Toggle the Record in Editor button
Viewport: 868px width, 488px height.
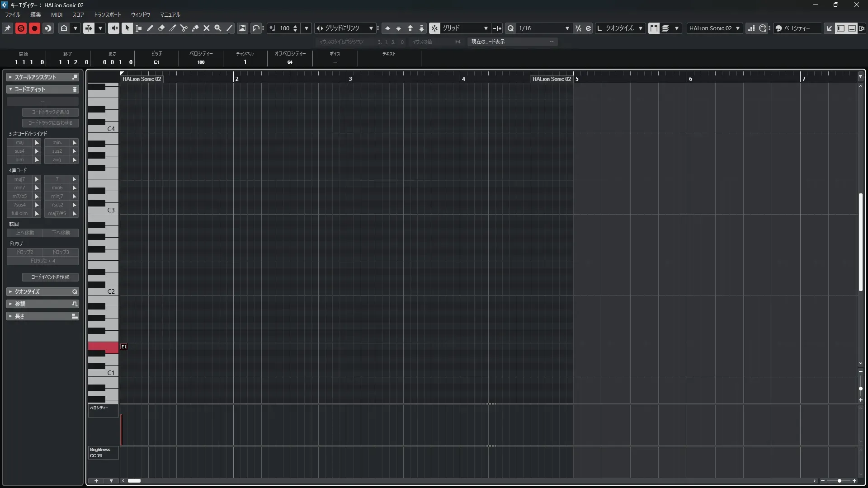click(x=34, y=28)
